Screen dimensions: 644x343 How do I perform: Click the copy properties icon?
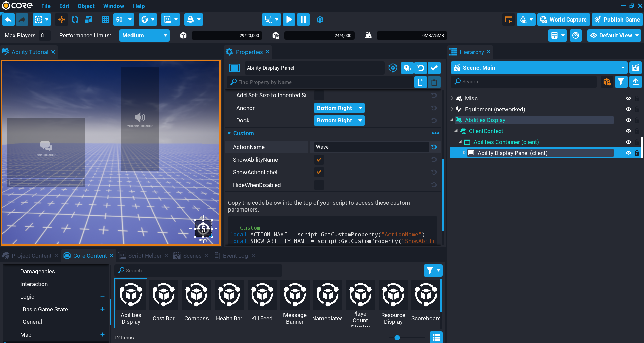pyautogui.click(x=420, y=82)
